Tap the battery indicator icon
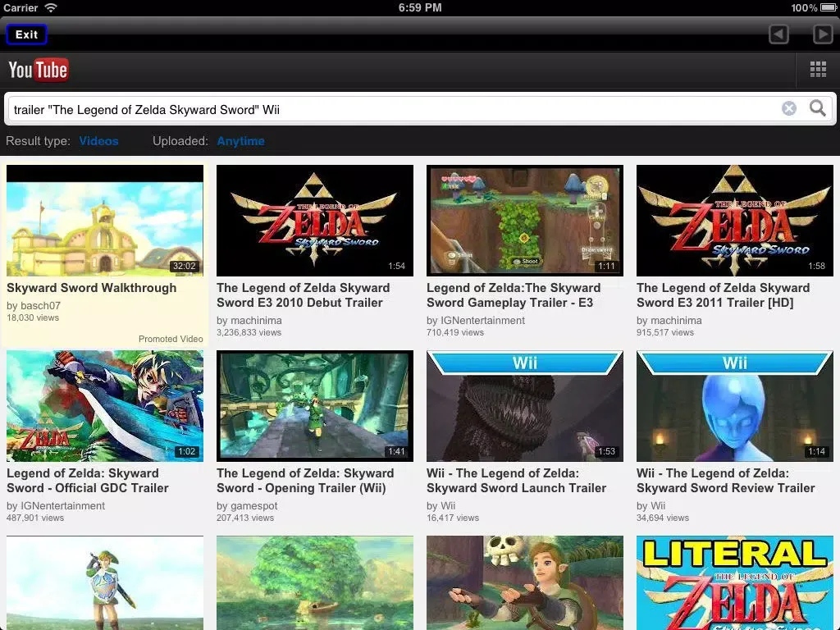Viewport: 840px width, 630px height. (x=829, y=7)
